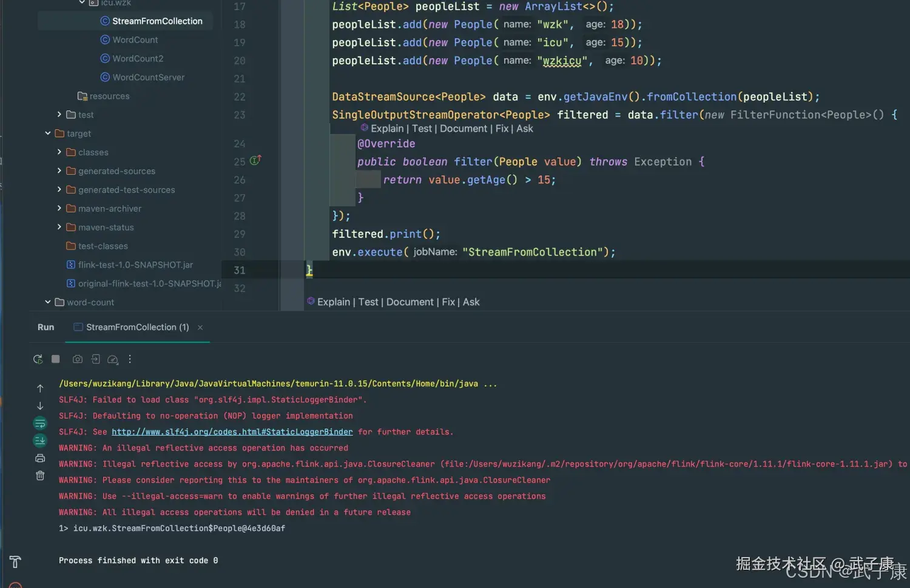Viewport: 910px width, 588px height.
Task: Toggle scroll to end of console
Action: coord(40,441)
